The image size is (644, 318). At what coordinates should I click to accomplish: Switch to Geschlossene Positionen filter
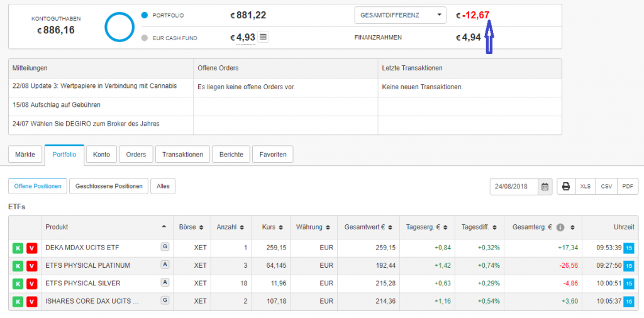(x=109, y=186)
